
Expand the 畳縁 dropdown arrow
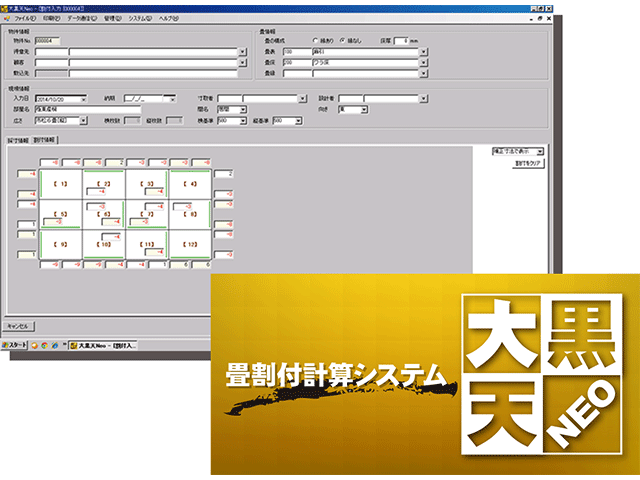pos(424,73)
